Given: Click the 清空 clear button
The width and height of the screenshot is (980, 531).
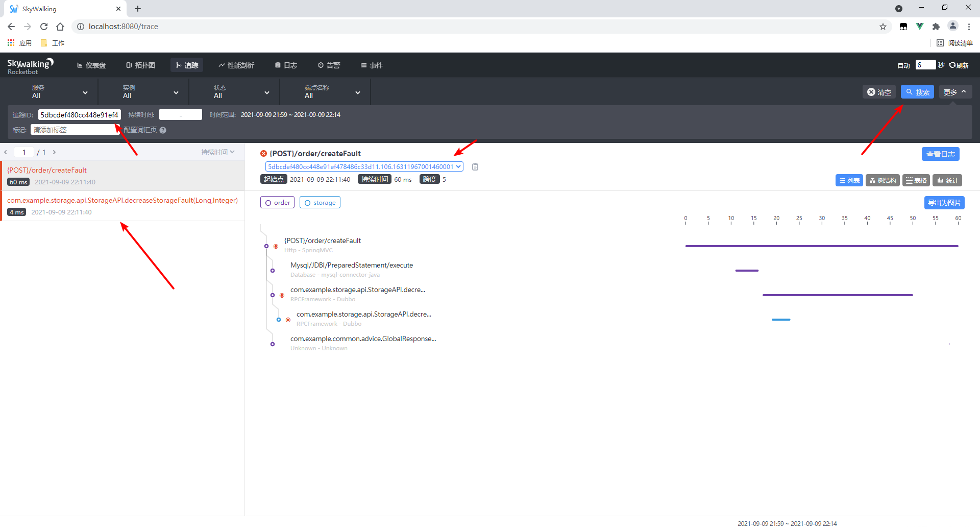Looking at the screenshot, I should 879,92.
